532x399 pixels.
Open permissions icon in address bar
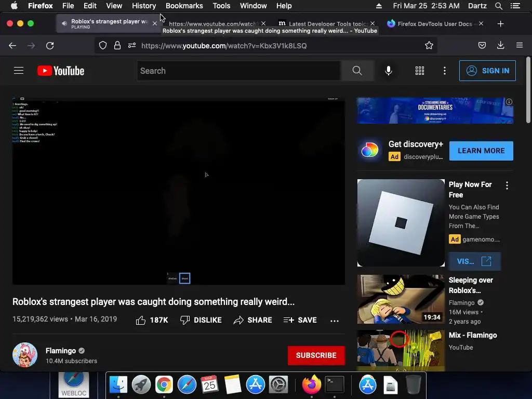point(132,46)
